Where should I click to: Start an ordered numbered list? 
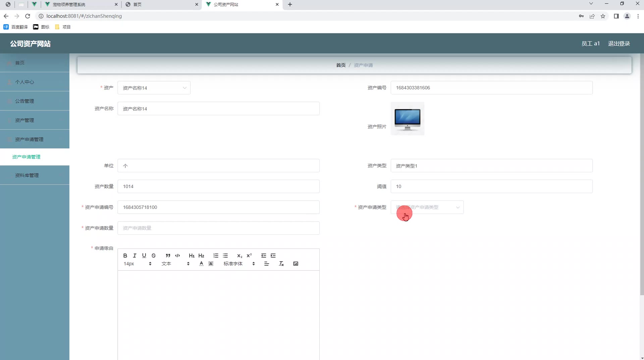(x=216, y=256)
